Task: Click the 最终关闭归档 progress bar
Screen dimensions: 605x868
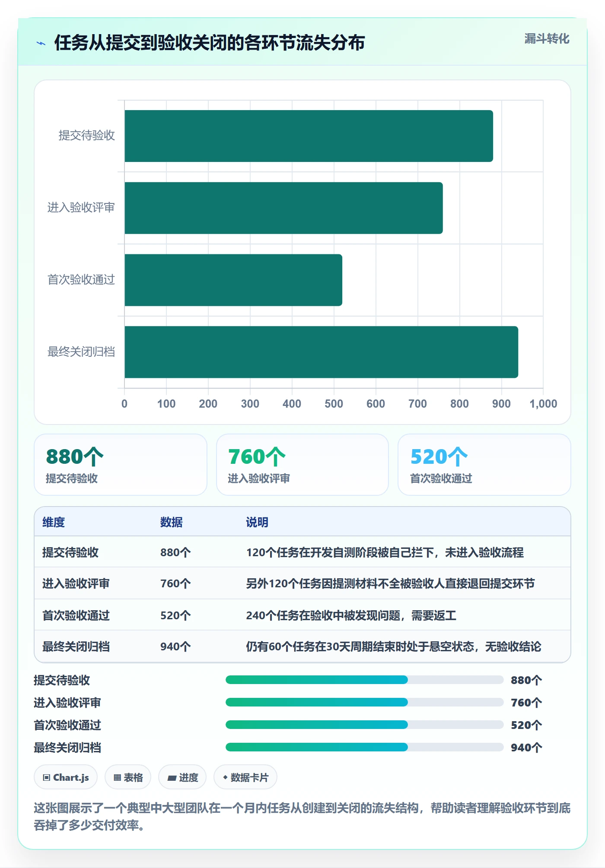Action: [364, 747]
